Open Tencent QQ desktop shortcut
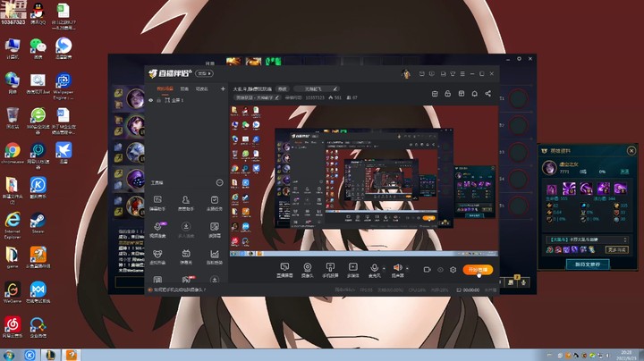Viewport: 644px width, 361px height. (38, 13)
